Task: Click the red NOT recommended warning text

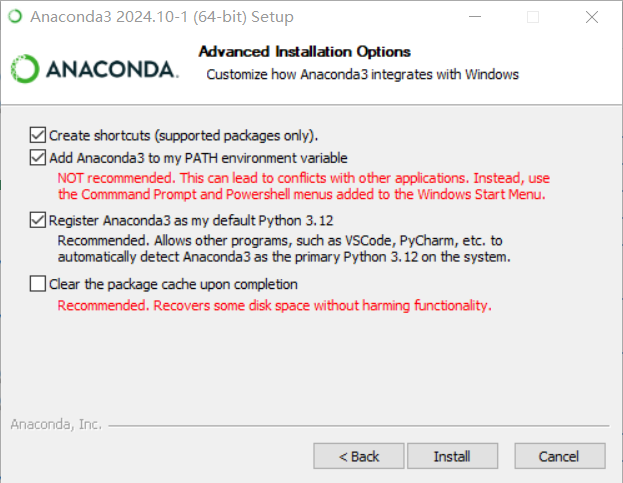Action: tap(302, 185)
